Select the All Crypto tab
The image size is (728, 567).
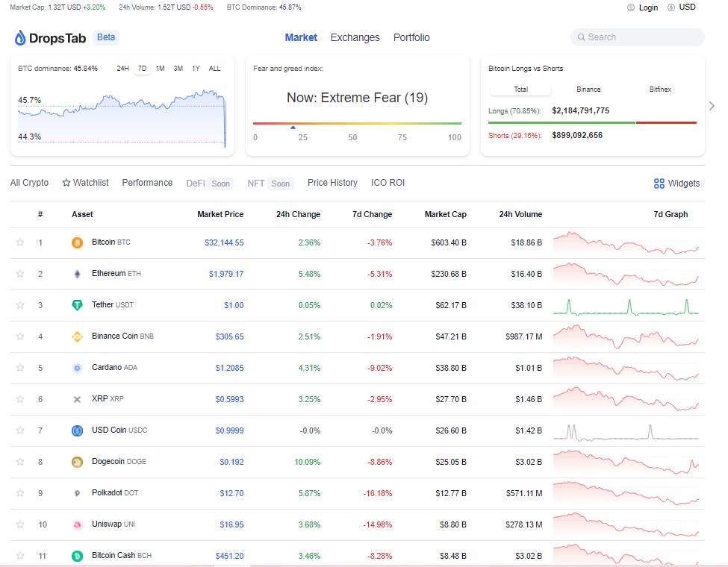coord(29,183)
